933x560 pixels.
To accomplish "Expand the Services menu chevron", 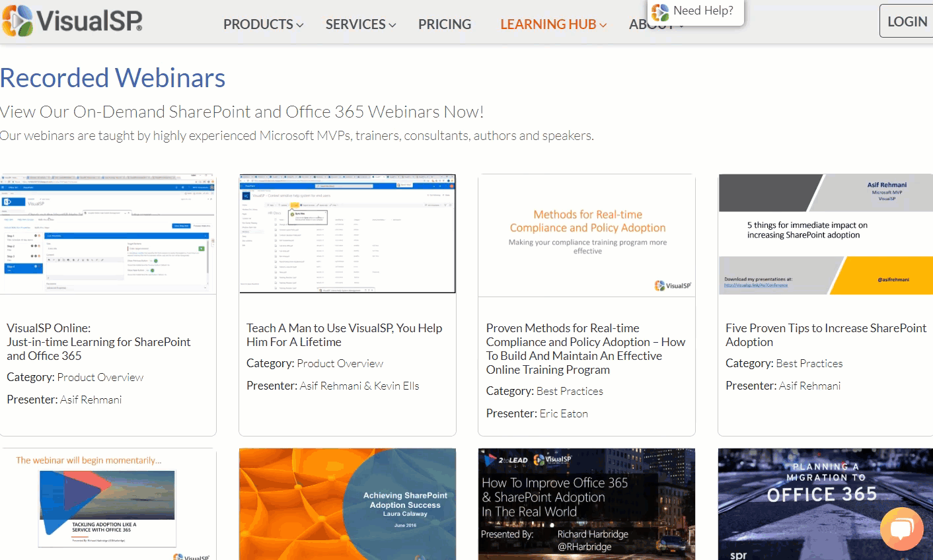I will pos(392,25).
